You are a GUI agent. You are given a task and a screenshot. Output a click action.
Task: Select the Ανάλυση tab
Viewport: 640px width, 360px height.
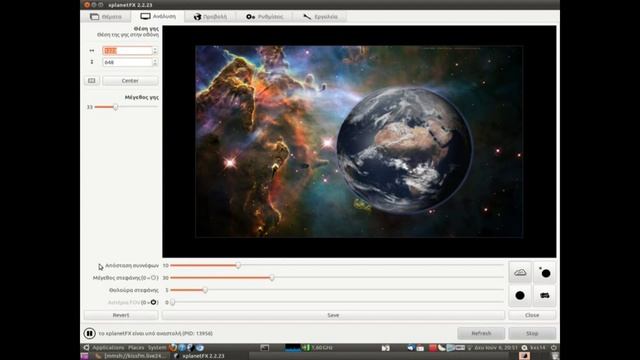coord(158,16)
